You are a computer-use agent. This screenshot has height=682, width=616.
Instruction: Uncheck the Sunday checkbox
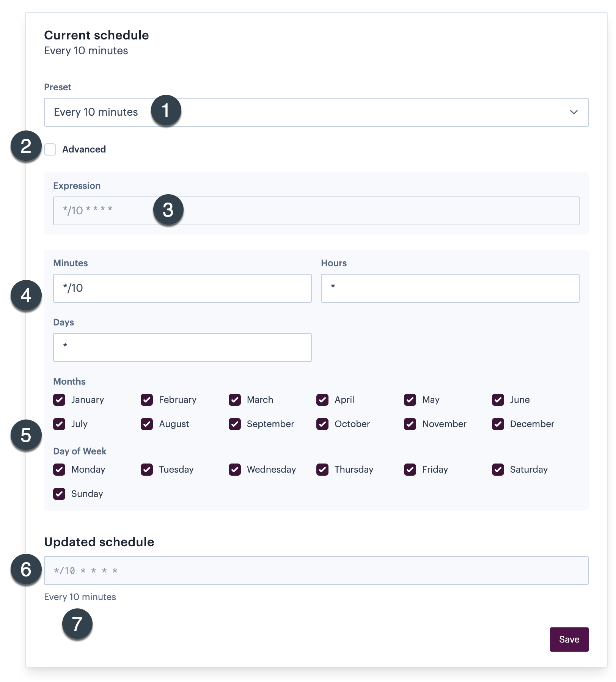pos(59,494)
